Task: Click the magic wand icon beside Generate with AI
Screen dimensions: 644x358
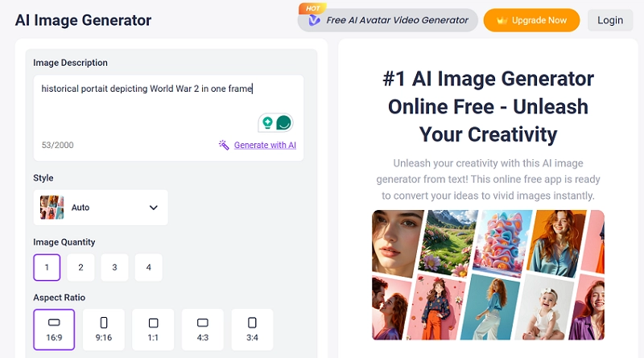Action: [x=224, y=145]
